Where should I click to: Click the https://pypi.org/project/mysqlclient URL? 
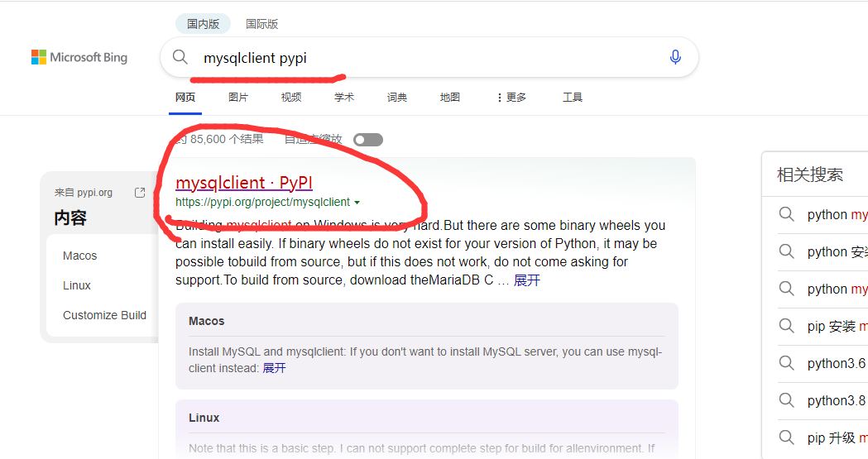tap(263, 203)
